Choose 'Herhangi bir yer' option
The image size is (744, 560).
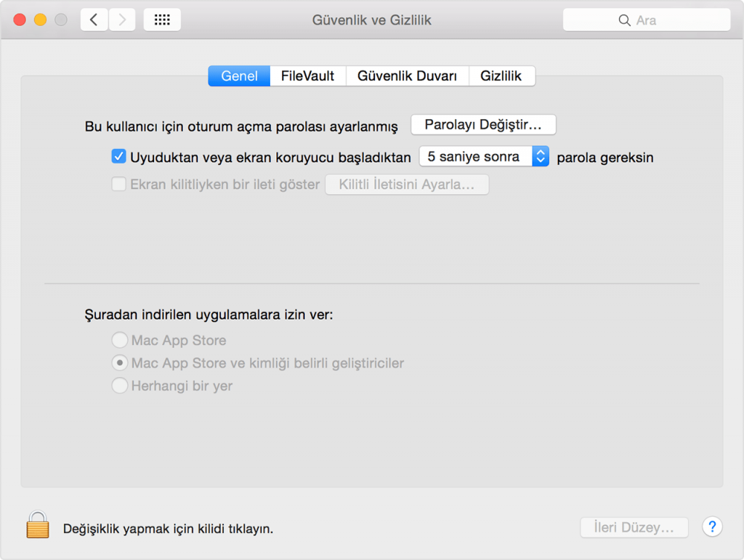coord(119,386)
